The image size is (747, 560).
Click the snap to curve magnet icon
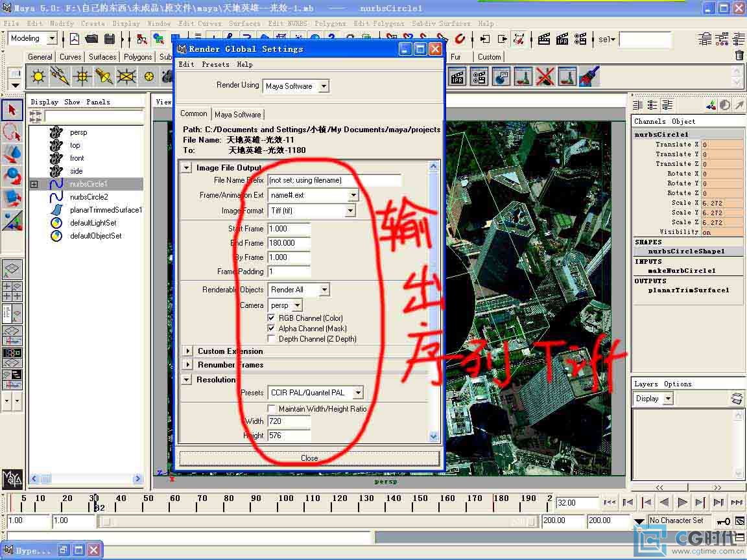(x=409, y=37)
